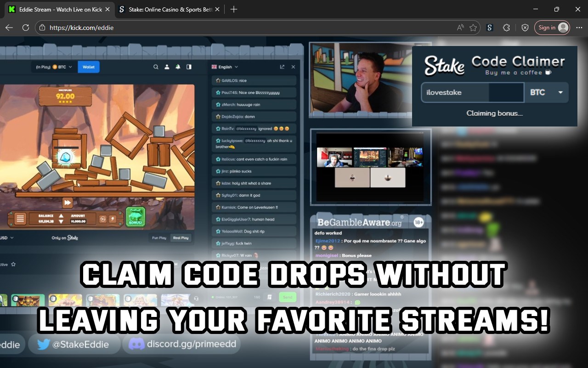This screenshot has height=368, width=588.
Task: Click the 92.00 multiplier sign
Action: pyautogui.click(x=65, y=97)
